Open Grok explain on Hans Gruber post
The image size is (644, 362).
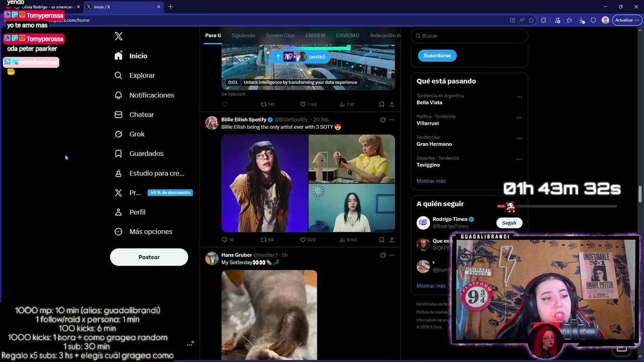coord(383,255)
